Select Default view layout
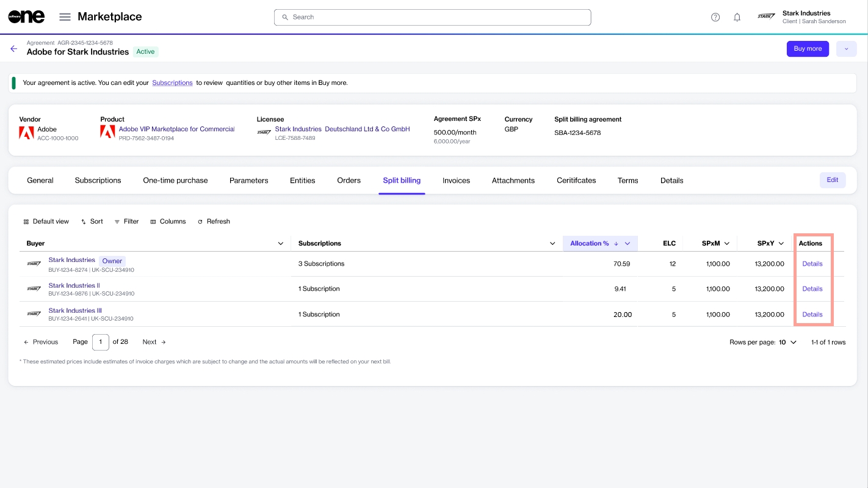This screenshot has width=868, height=488. point(46,222)
